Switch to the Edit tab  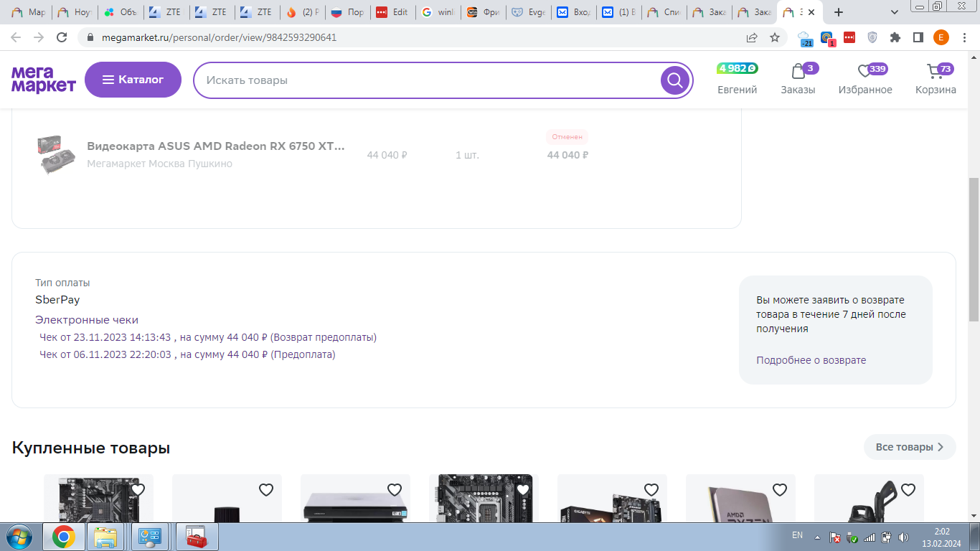tap(392, 12)
